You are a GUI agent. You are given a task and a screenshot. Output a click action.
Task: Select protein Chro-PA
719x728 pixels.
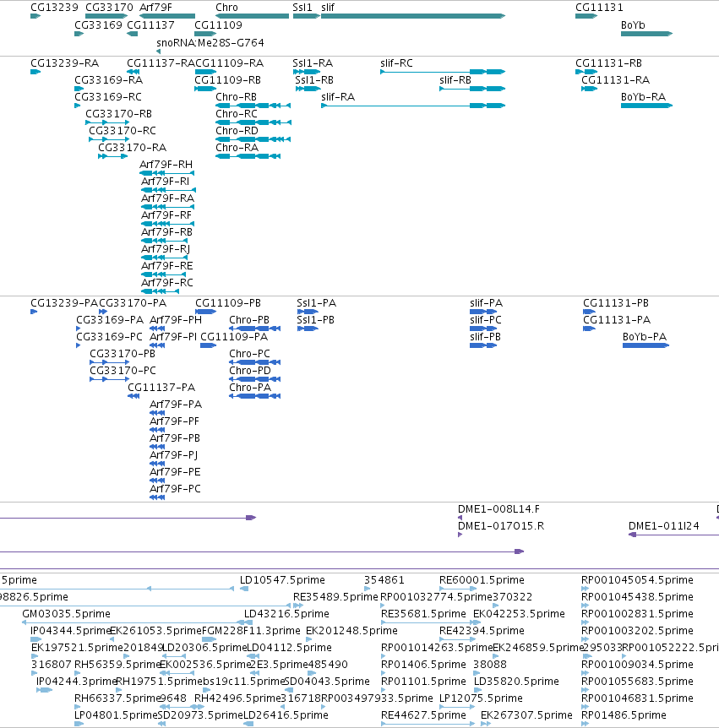point(254,396)
